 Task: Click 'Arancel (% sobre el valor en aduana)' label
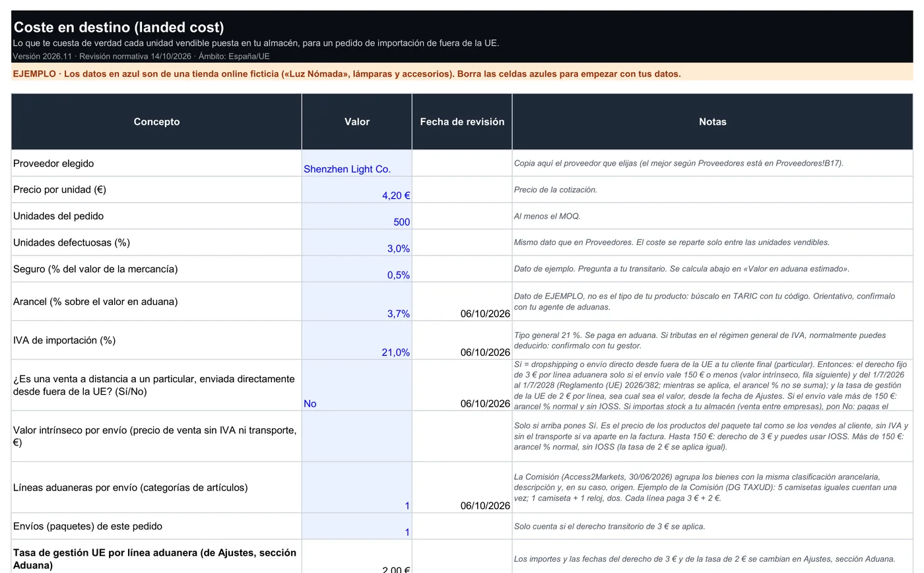tap(95, 302)
